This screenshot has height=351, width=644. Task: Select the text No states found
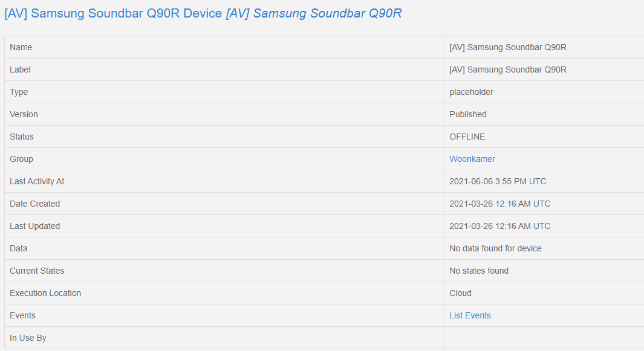[479, 271]
